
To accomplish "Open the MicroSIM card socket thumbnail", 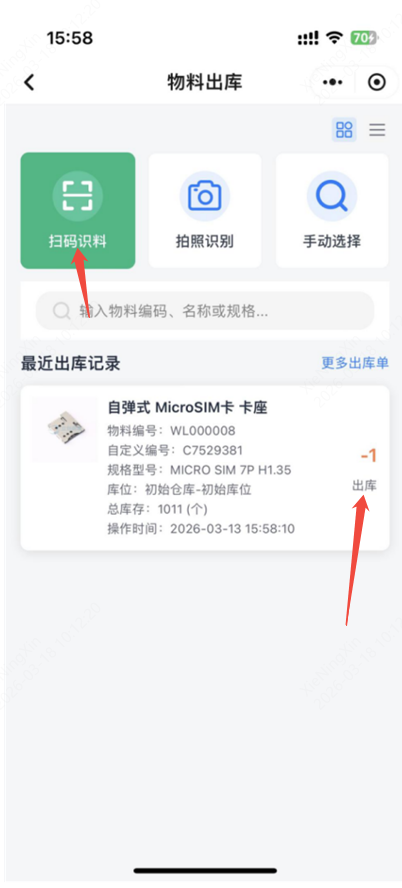I will tap(64, 429).
